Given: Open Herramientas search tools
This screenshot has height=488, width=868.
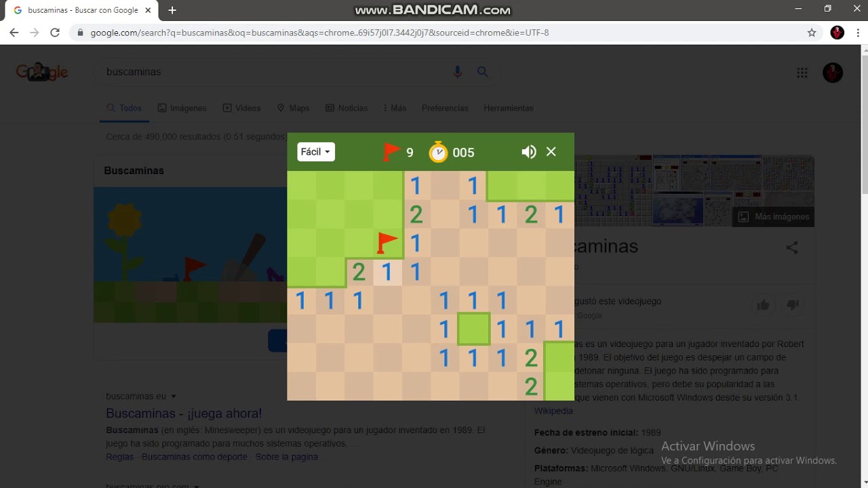Looking at the screenshot, I should coord(509,108).
